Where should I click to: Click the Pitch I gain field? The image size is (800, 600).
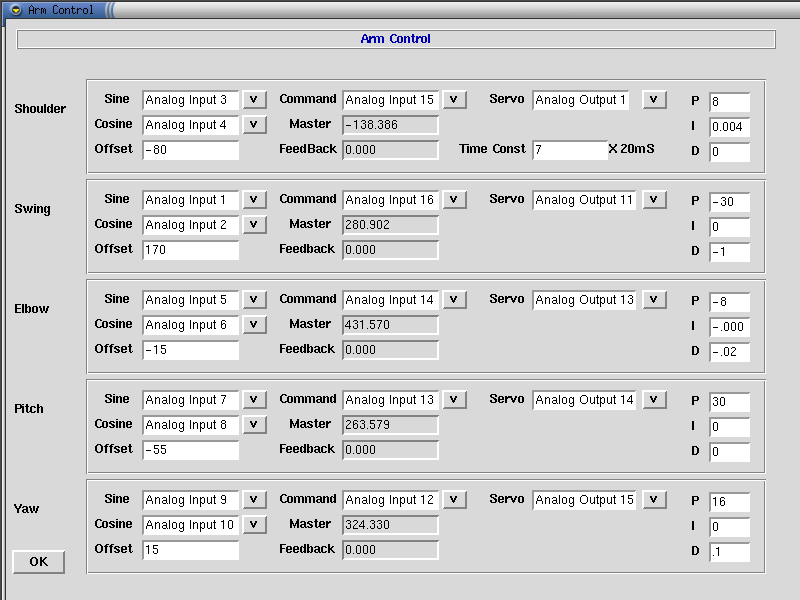point(730,427)
